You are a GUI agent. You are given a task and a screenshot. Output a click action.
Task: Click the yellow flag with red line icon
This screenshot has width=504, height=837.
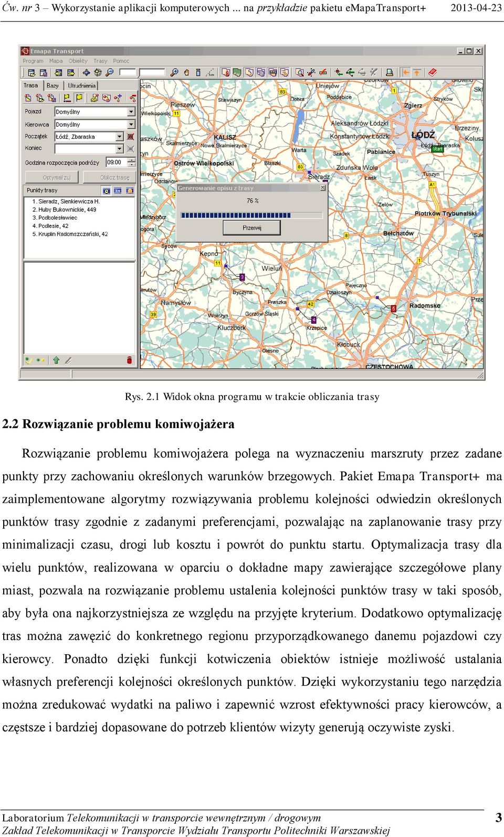coord(67,98)
